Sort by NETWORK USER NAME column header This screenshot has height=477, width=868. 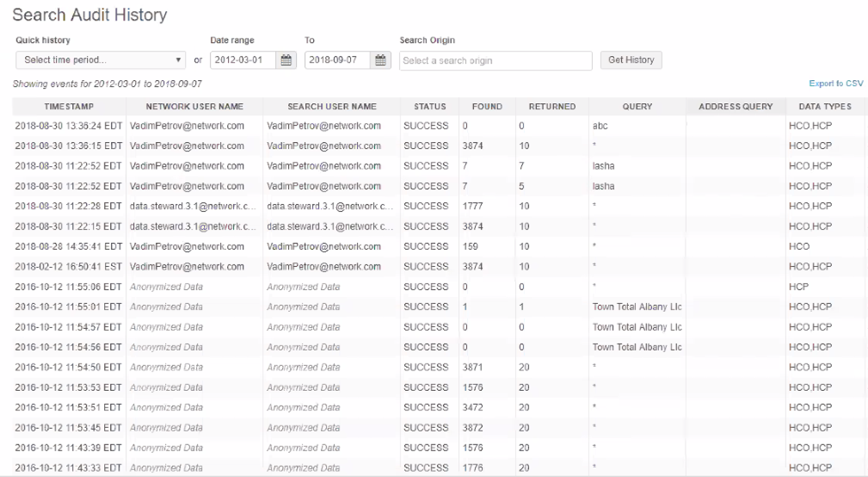coord(194,107)
